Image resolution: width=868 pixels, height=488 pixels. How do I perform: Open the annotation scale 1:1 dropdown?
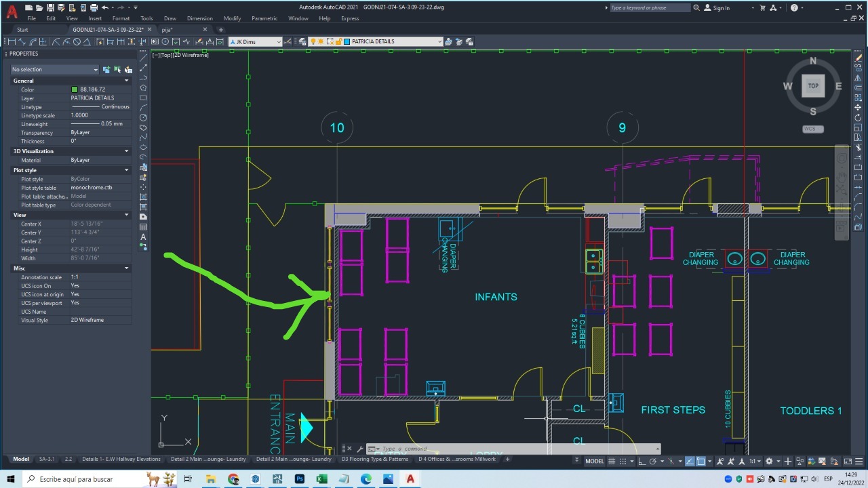coord(755,461)
